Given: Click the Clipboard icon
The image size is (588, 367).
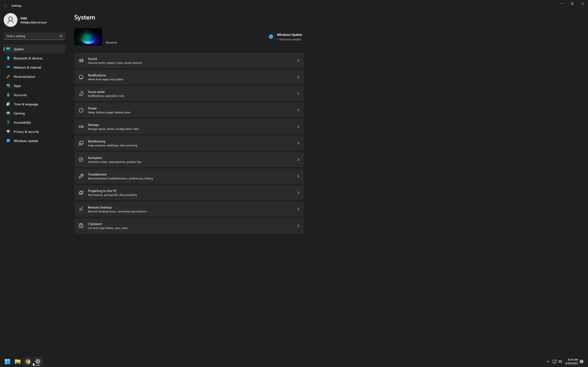Looking at the screenshot, I should (x=81, y=226).
